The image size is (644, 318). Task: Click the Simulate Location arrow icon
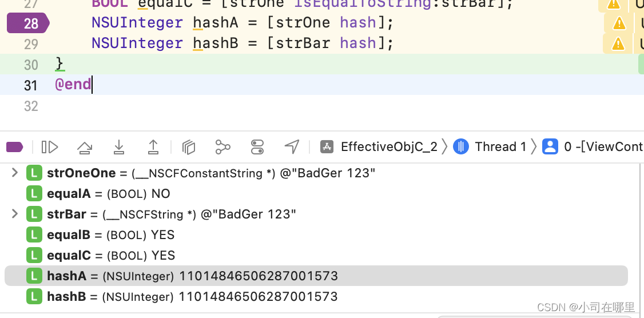pyautogui.click(x=292, y=147)
